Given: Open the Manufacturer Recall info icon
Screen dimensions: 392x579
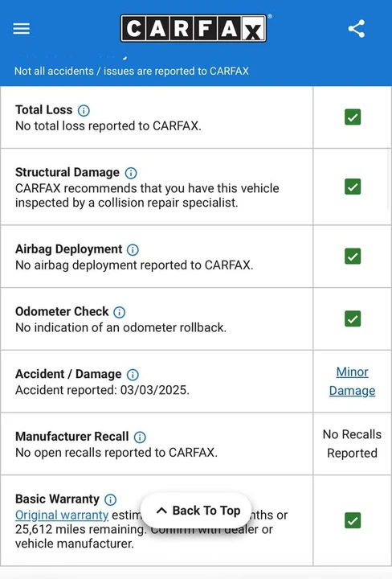Looking at the screenshot, I should click(x=140, y=437).
